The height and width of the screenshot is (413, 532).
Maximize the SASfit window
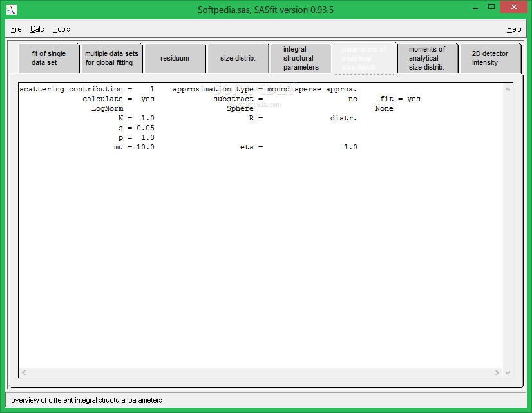coord(491,7)
